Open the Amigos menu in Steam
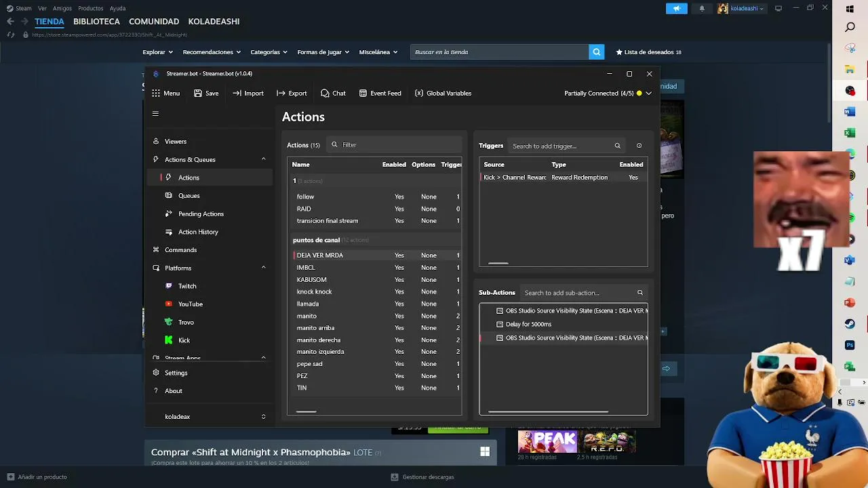 [x=62, y=9]
